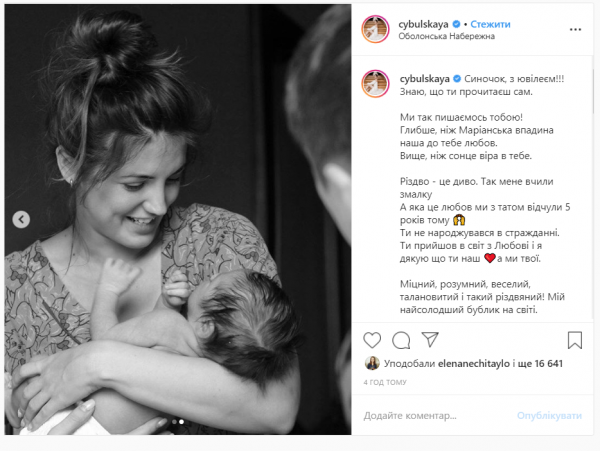Click cybulskaya avatar beside caption
The height and width of the screenshot is (451, 600).
click(375, 84)
